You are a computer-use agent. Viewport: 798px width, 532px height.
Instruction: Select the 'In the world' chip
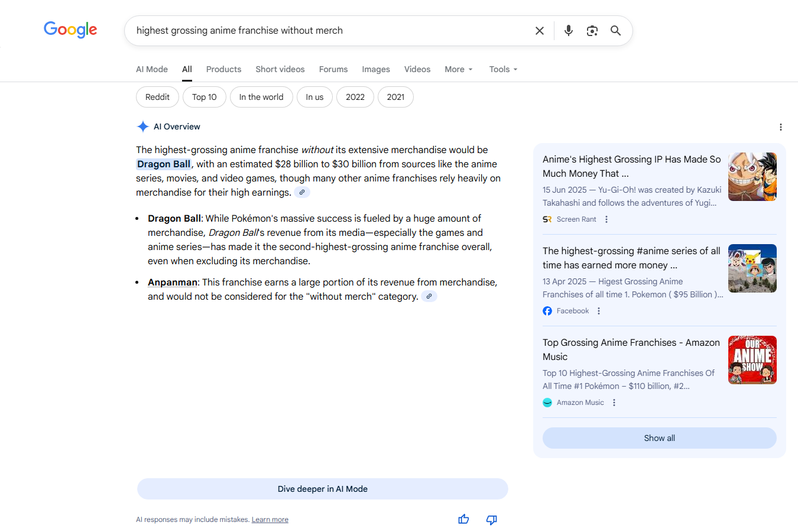(x=261, y=97)
